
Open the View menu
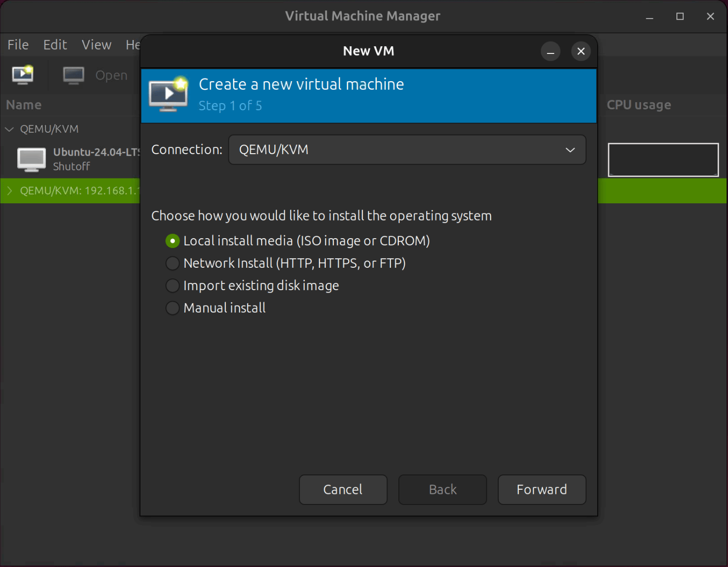pos(96,44)
